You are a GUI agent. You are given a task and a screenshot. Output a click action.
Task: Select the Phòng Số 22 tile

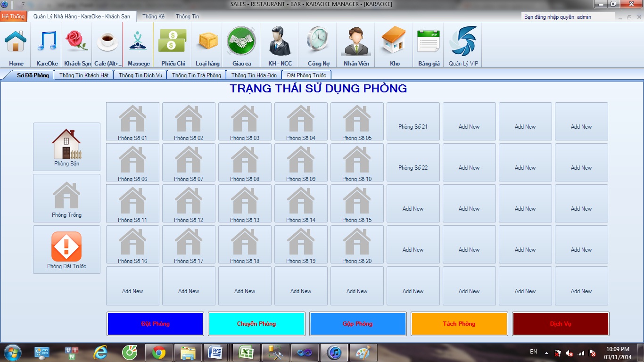click(x=413, y=163)
